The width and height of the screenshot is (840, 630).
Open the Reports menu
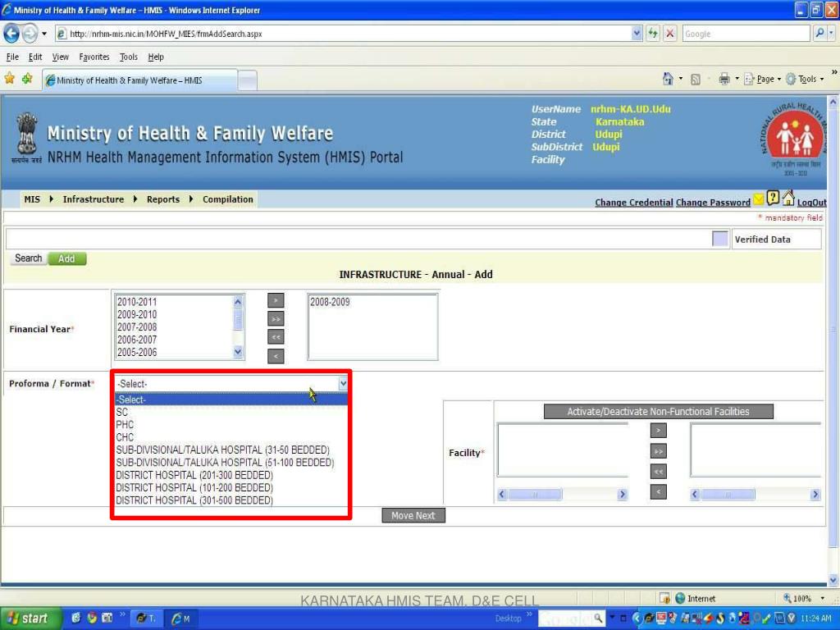162,199
